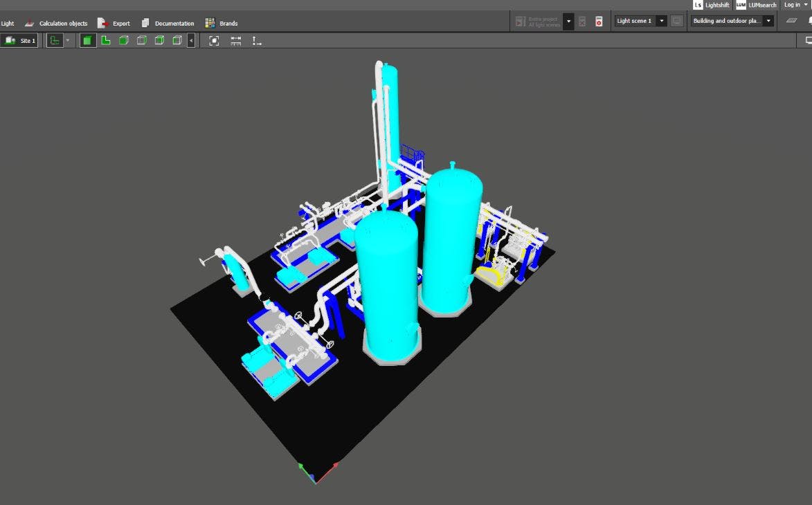Open LUMsearch from the top bar
Viewport: 812px width, 505px height.
coord(757,5)
